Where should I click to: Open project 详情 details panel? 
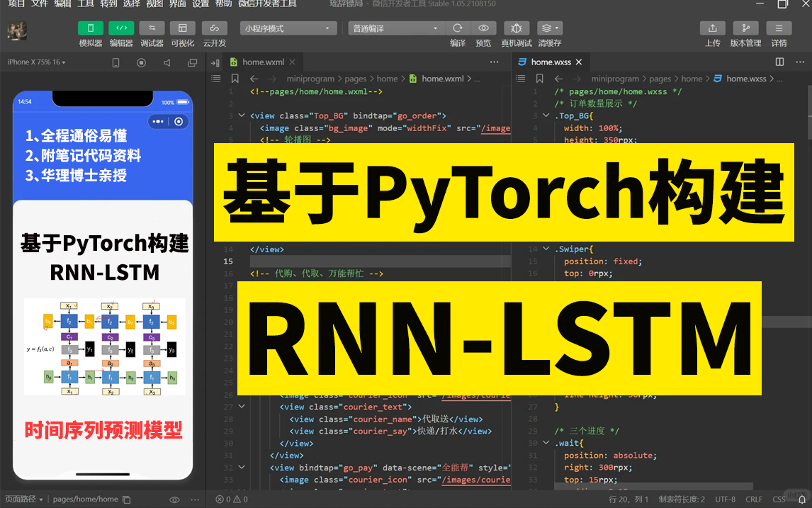coord(779,29)
